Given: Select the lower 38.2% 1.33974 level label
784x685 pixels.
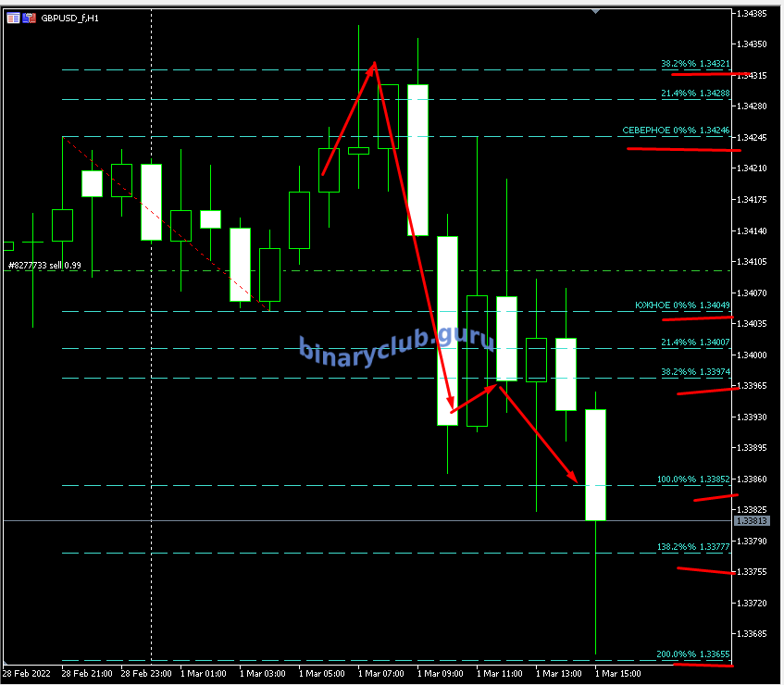Looking at the screenshot, I should click(694, 371).
